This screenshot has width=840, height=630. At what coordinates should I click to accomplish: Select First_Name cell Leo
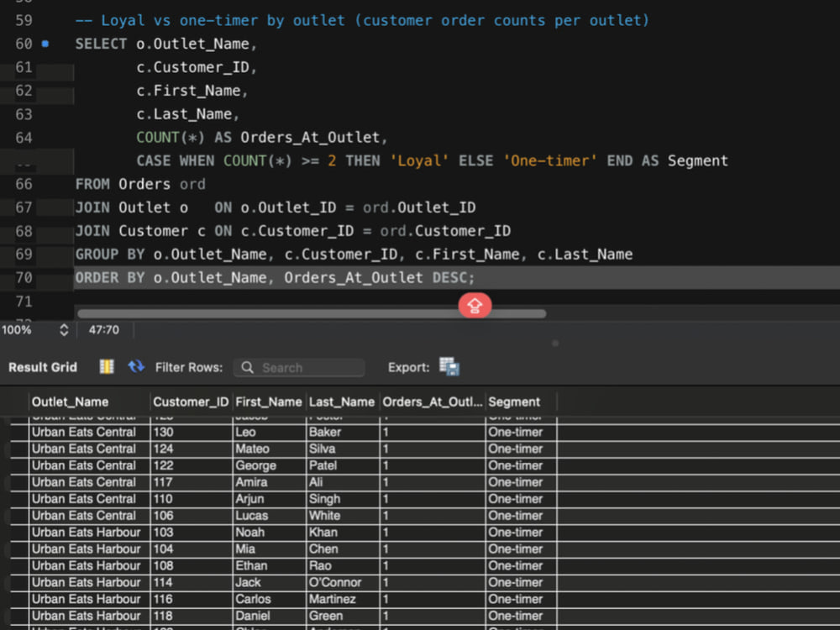pyautogui.click(x=270, y=433)
